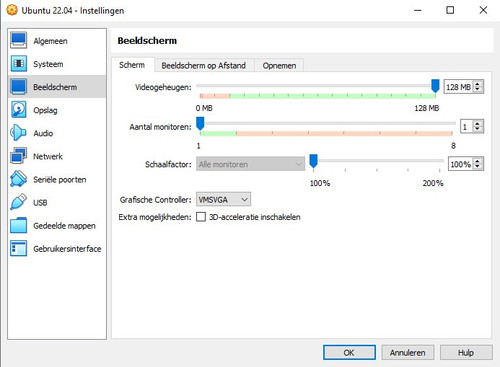Open the Systeem chip icon
Image resolution: width=500 pixels, height=367 pixels.
tap(18, 64)
